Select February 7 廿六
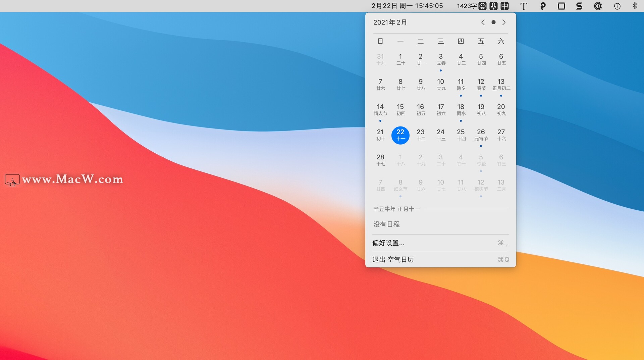644x360 pixels. (x=380, y=85)
